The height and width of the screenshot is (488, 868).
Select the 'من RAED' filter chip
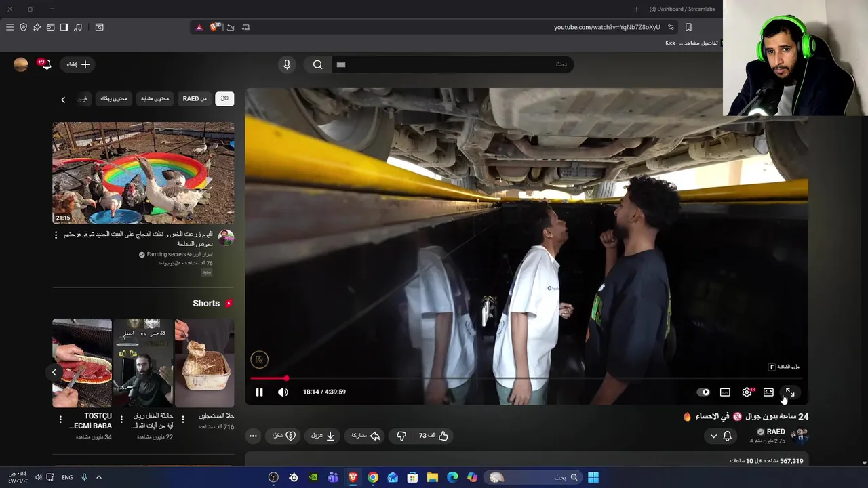195,98
